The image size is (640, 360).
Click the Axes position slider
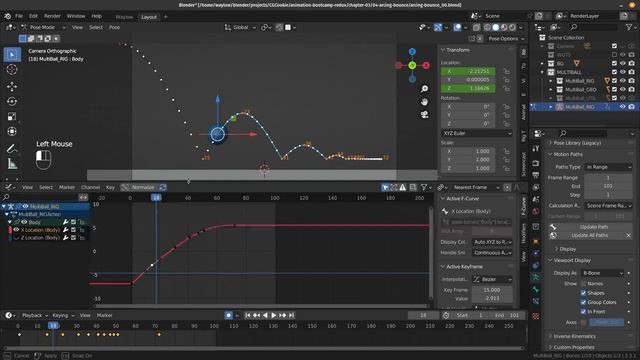(607, 322)
